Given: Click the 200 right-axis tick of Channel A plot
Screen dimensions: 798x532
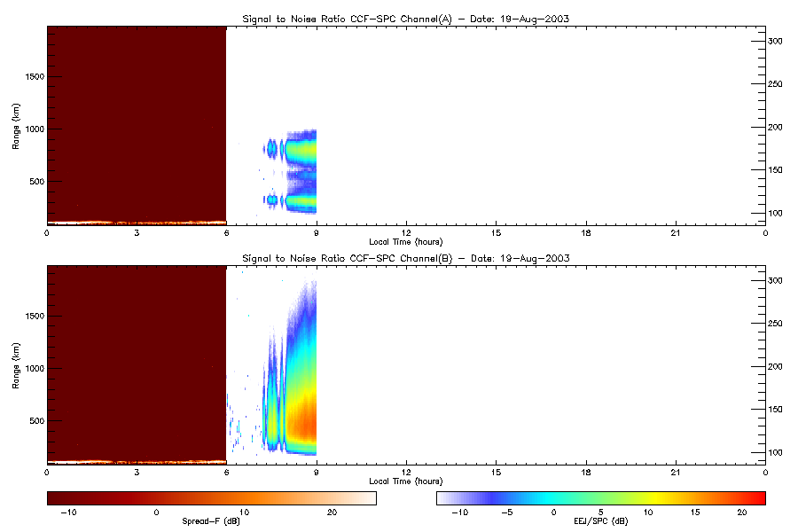Looking at the screenshot, I should (x=775, y=128).
